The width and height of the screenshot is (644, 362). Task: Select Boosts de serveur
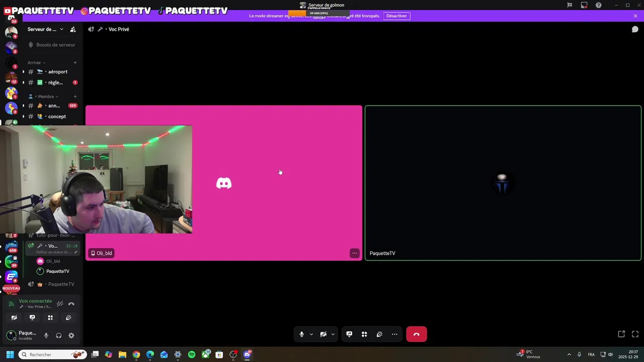coord(52,45)
